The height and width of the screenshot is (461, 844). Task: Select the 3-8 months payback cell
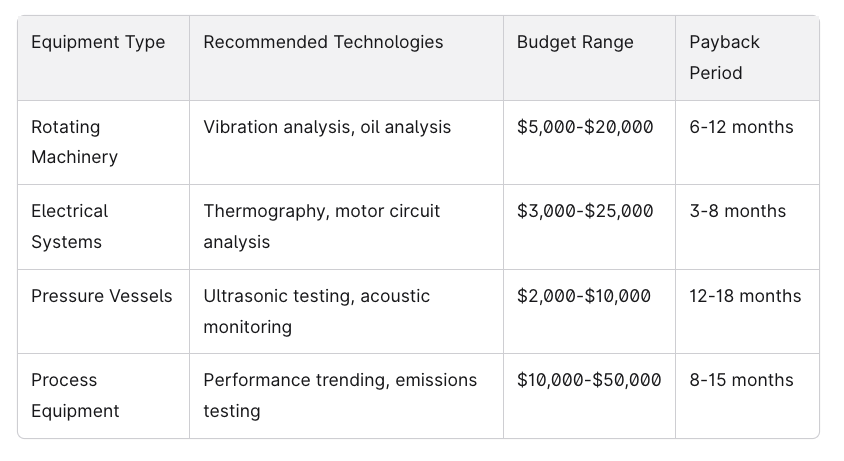747,227
